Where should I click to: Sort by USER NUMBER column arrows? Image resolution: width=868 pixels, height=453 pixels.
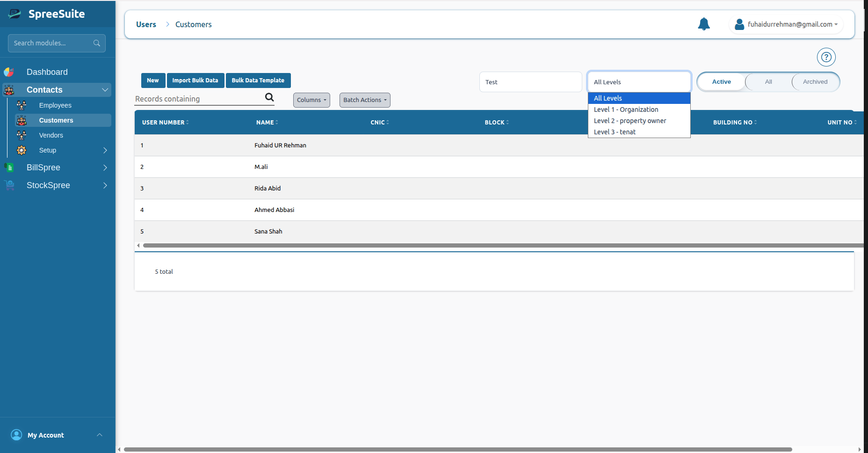[x=188, y=122]
